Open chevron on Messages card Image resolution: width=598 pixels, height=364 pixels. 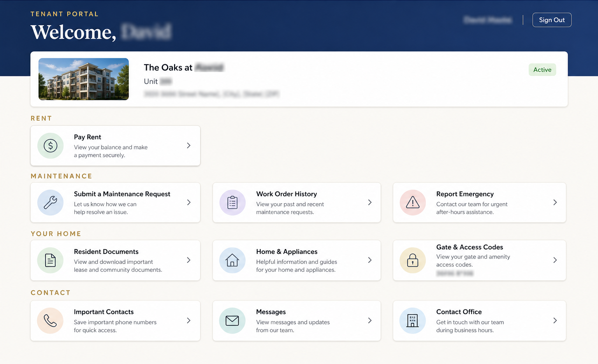pyautogui.click(x=370, y=321)
